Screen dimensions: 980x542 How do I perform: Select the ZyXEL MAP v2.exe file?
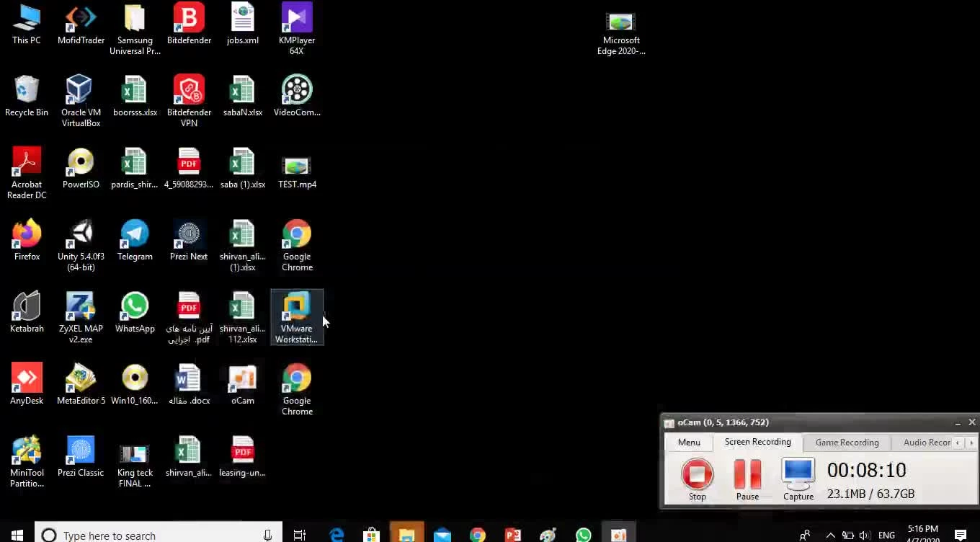tap(81, 318)
